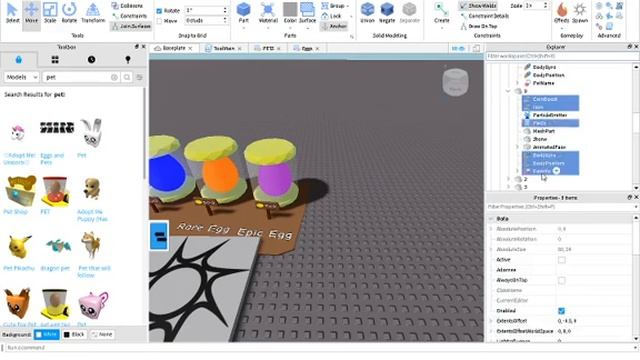Expand the PetName tree node
The image size is (640, 360).
click(x=518, y=83)
